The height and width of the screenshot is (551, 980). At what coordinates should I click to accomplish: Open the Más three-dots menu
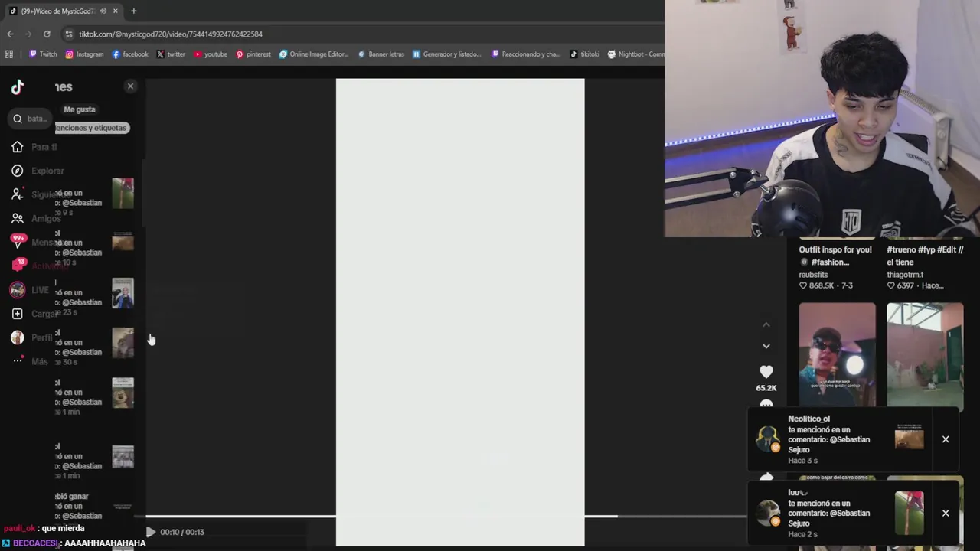[x=17, y=361]
